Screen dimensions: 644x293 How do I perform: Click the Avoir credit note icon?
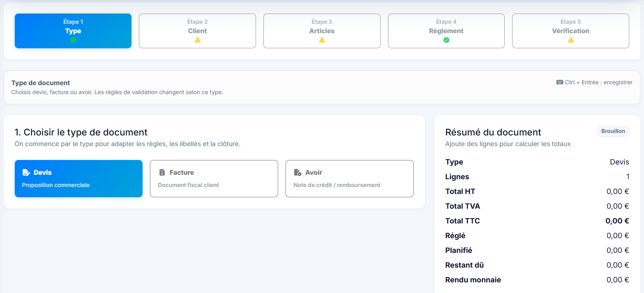tap(298, 172)
